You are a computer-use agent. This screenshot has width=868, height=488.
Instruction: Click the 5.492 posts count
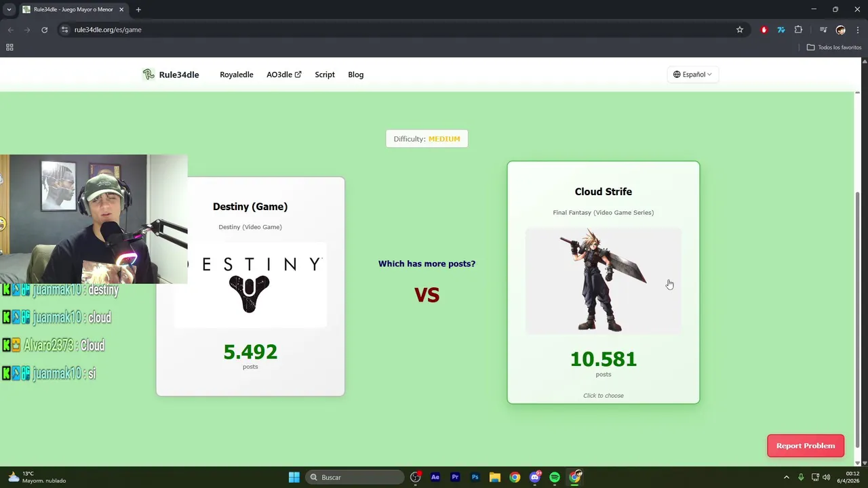(x=250, y=352)
